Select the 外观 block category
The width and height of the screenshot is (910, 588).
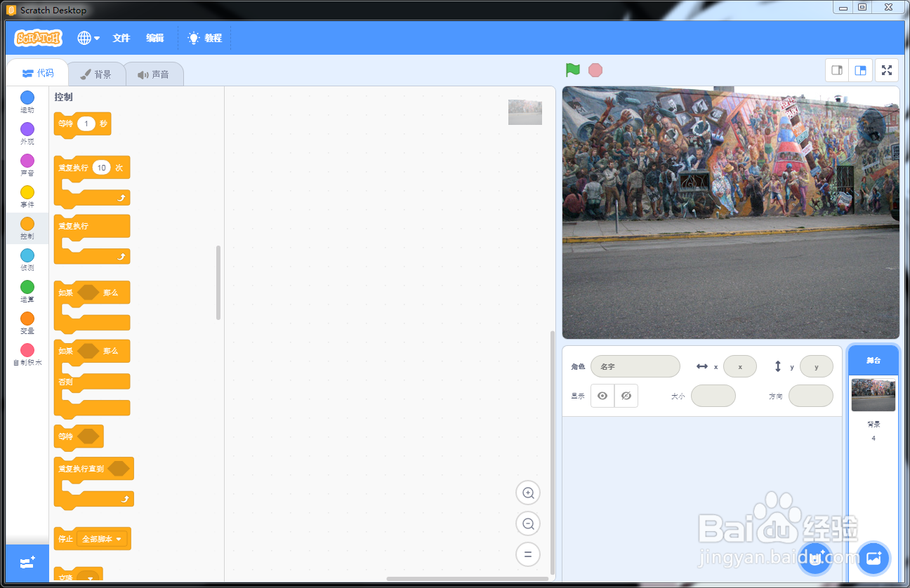tap(27, 133)
